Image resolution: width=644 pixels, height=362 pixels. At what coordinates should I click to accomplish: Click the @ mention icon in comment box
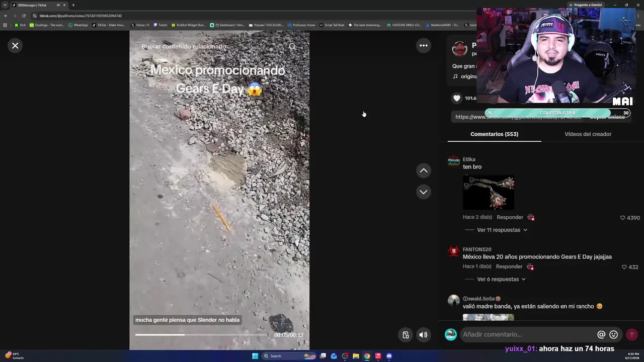[x=601, y=334]
